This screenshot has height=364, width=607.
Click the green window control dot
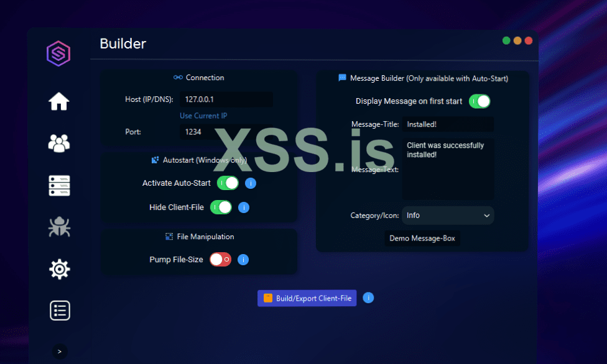(506, 40)
